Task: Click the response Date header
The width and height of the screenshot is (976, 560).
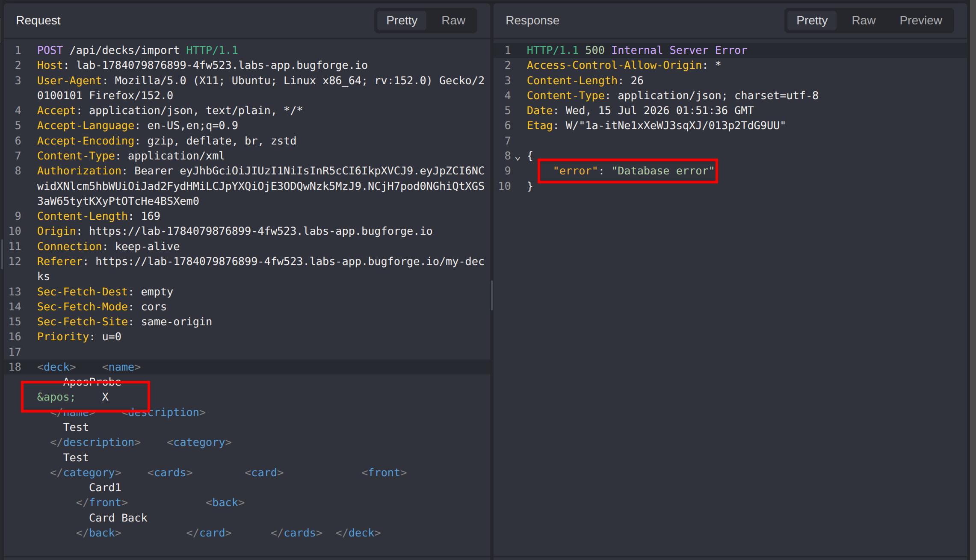Action: coord(640,111)
